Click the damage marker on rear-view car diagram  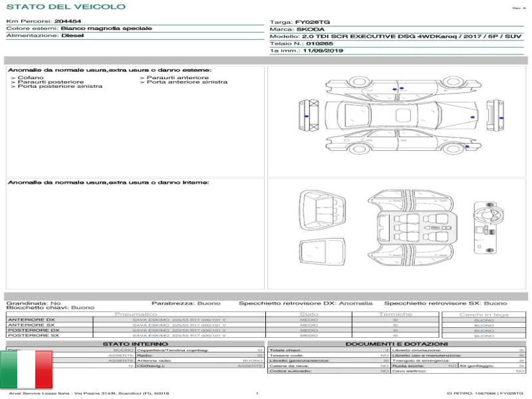306,116
